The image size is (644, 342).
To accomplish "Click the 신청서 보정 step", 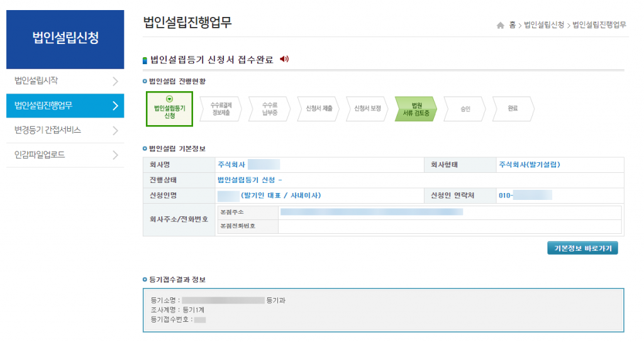I will tap(367, 109).
